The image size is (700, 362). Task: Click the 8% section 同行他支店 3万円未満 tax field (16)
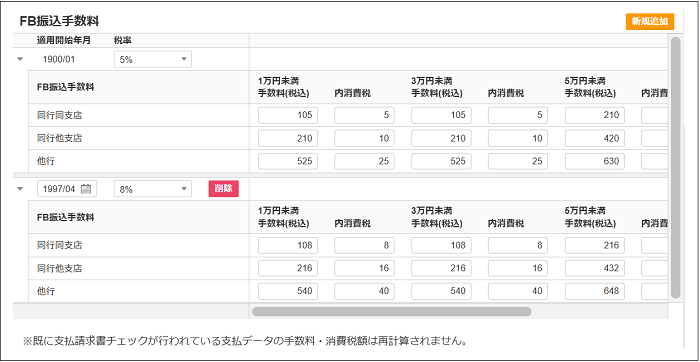(x=518, y=268)
